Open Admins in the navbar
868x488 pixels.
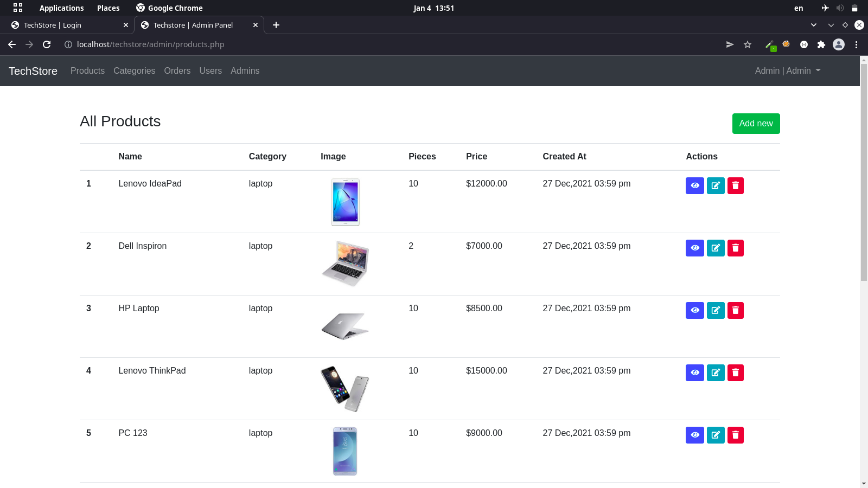[245, 71]
